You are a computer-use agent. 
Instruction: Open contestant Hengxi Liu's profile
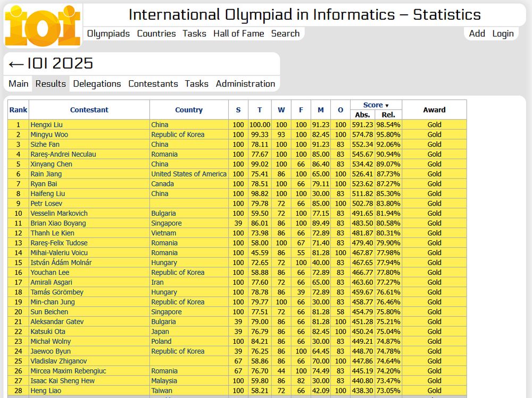coord(46,125)
